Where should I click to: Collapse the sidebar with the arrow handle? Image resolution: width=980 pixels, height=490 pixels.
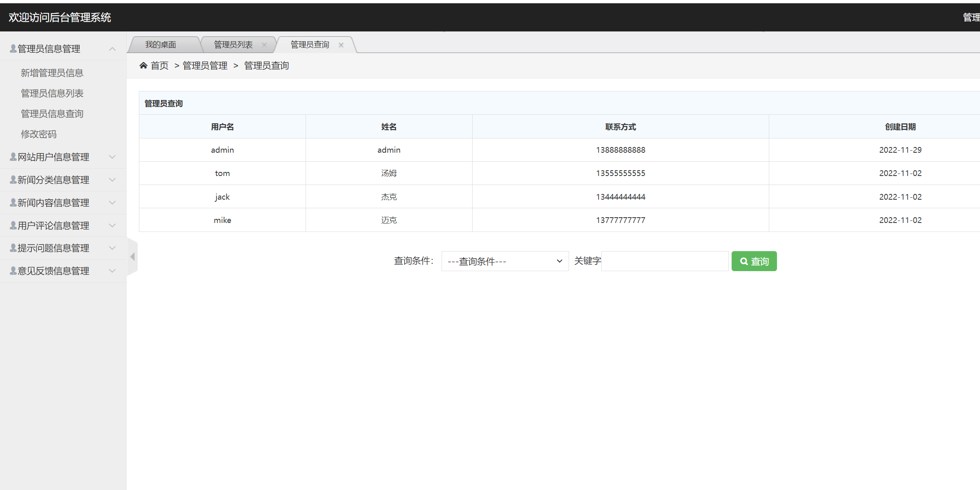point(132,256)
